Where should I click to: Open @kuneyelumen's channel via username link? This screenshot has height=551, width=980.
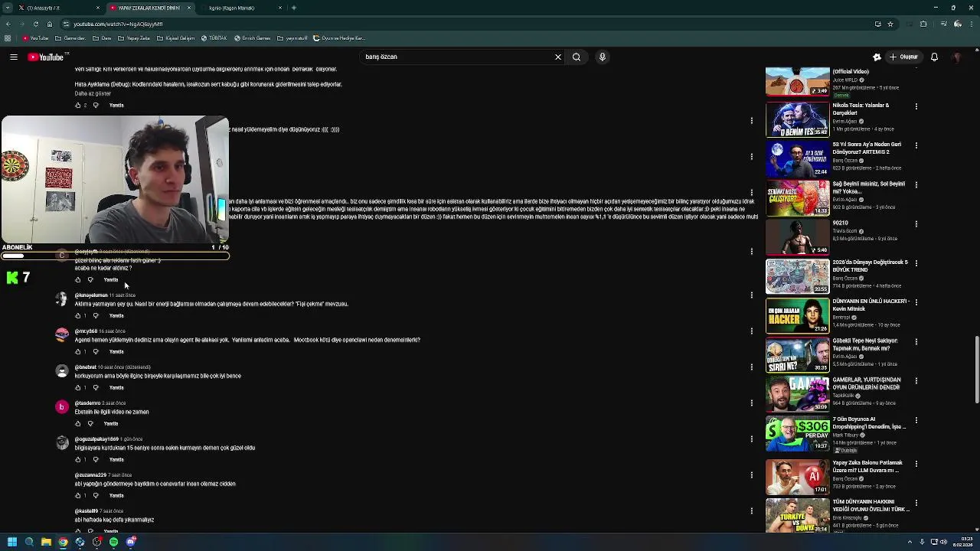[91, 295]
